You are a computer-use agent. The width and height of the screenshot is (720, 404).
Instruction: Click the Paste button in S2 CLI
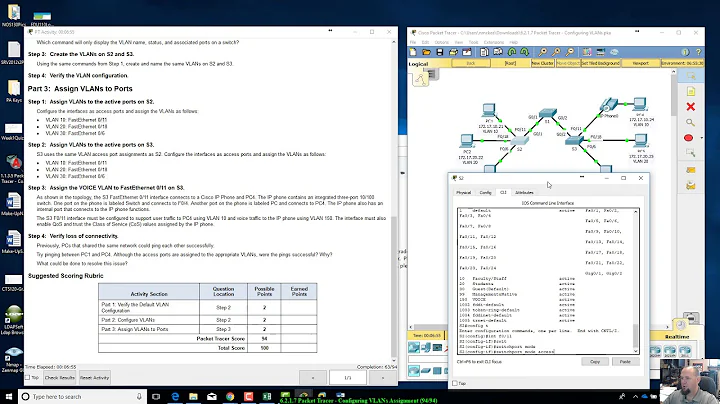(x=625, y=362)
